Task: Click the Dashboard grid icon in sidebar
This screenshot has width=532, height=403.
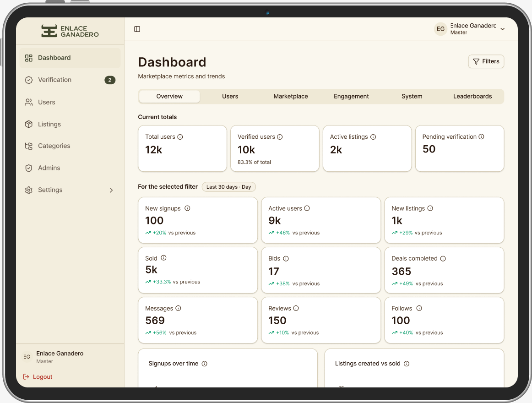Action: click(x=29, y=58)
